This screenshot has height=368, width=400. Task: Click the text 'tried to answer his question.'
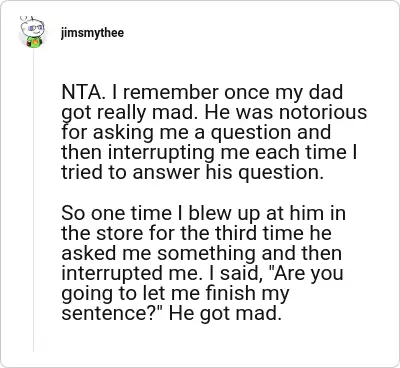192,173
